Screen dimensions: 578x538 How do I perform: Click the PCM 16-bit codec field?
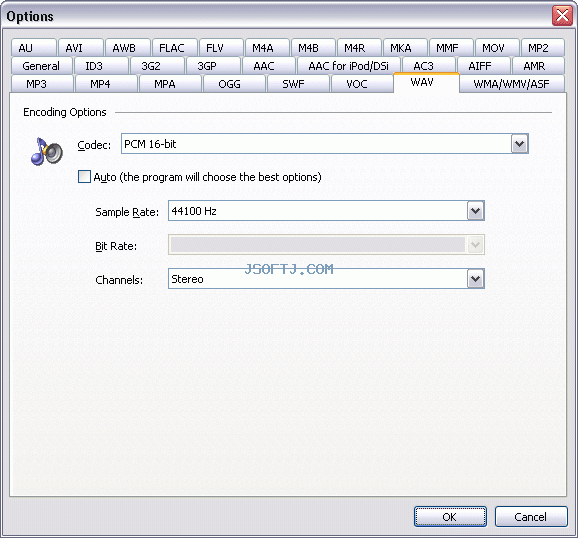click(x=325, y=144)
